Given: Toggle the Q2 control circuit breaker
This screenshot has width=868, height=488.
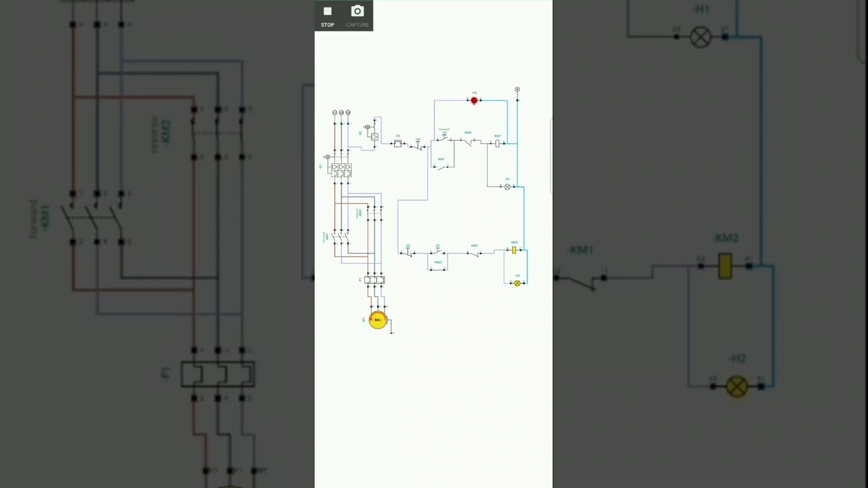Looking at the screenshot, I should pyautogui.click(x=371, y=132).
